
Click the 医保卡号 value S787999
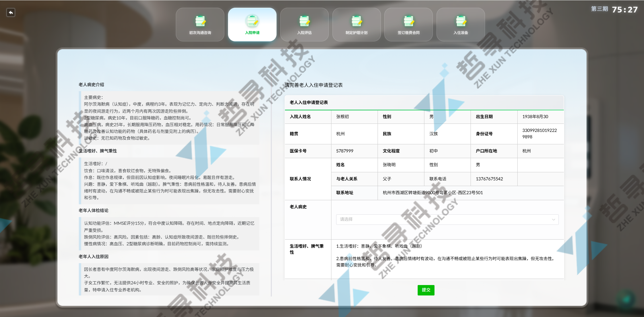[x=345, y=151]
